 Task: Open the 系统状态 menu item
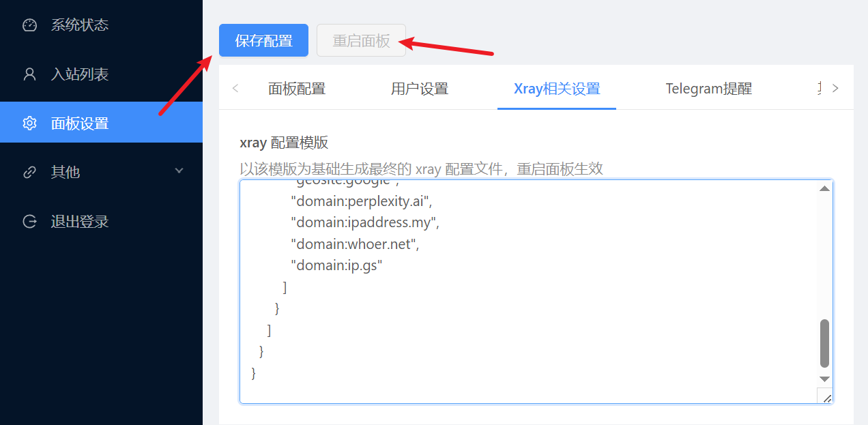click(x=80, y=25)
